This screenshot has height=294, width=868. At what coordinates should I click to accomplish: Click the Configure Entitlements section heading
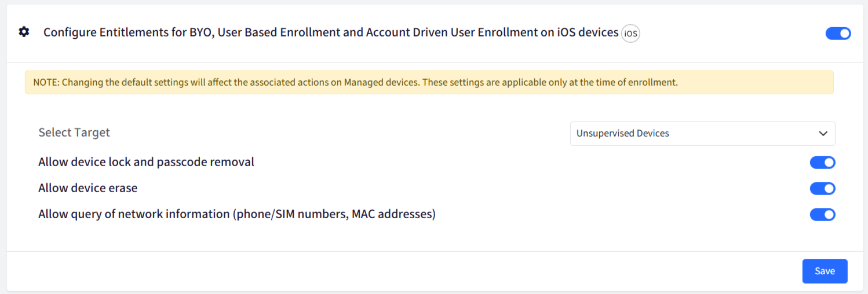(331, 32)
